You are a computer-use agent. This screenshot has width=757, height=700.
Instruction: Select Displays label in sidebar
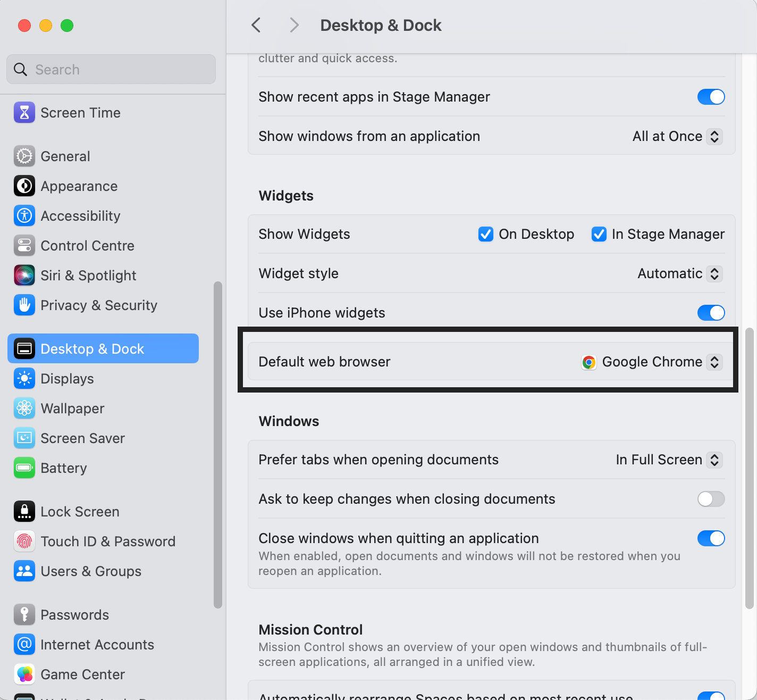[68, 379]
